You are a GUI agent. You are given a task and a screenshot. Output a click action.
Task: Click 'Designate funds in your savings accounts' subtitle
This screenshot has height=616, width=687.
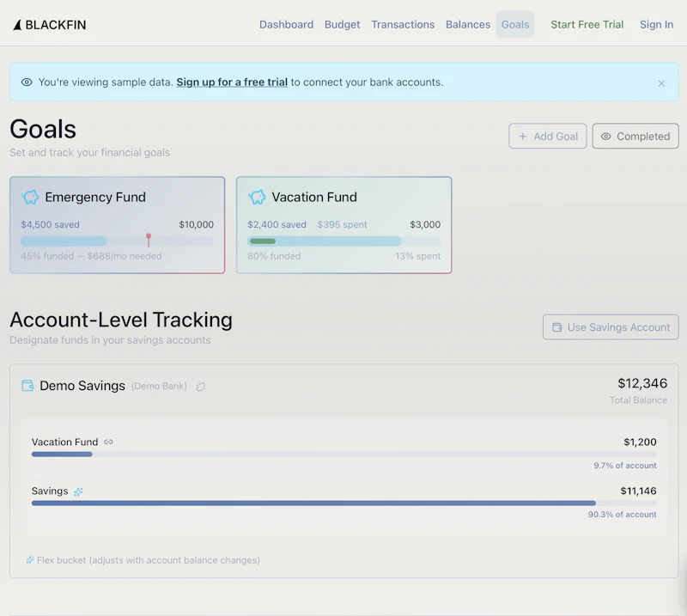110,340
